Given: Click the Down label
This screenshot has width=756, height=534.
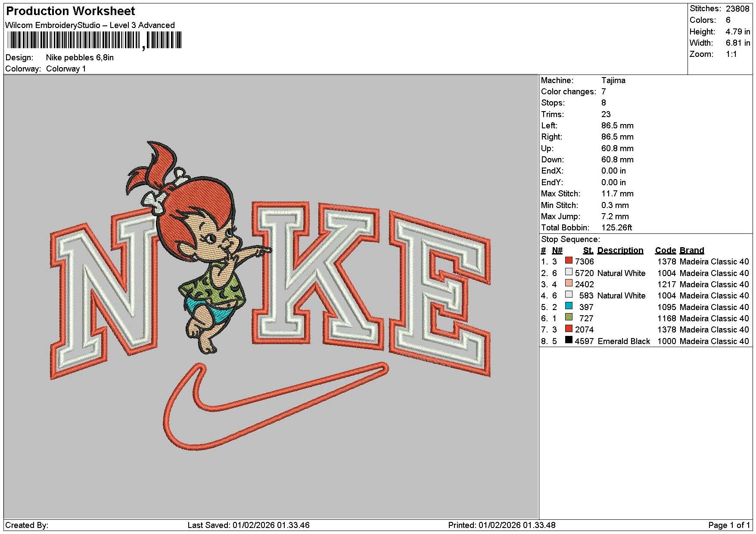Looking at the screenshot, I should 553,160.
